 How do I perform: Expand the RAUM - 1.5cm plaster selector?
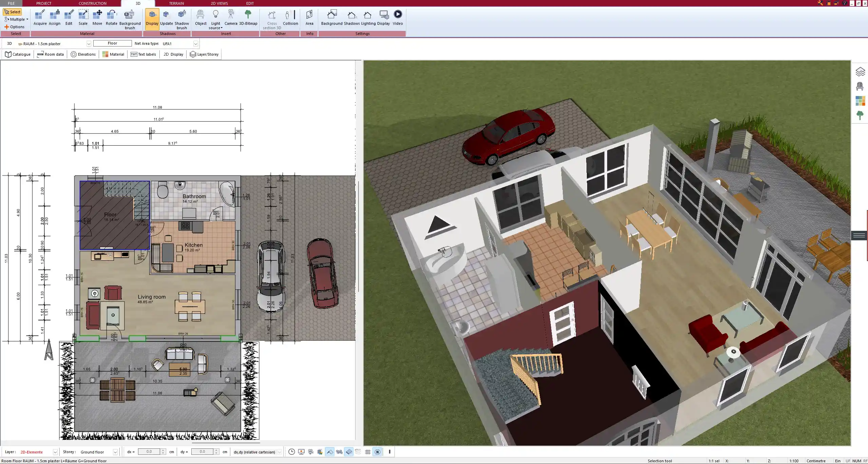[x=89, y=43]
